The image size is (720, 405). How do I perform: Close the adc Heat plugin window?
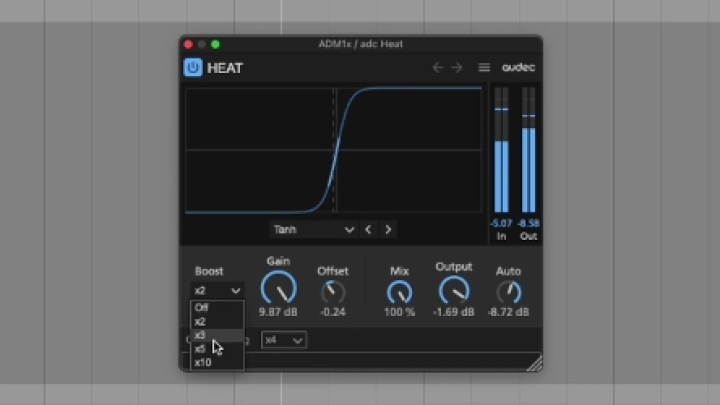(x=188, y=45)
